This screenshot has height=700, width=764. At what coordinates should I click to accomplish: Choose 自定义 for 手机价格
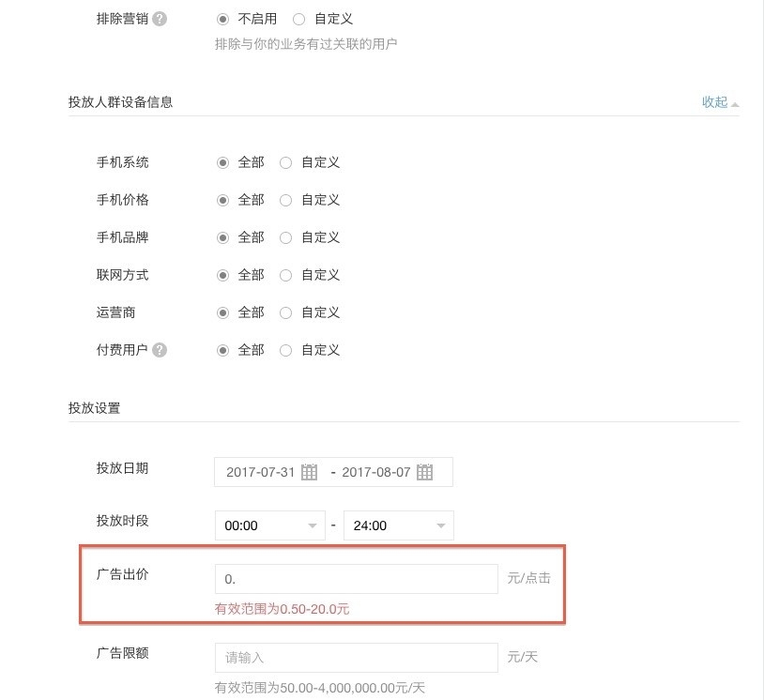click(286, 200)
